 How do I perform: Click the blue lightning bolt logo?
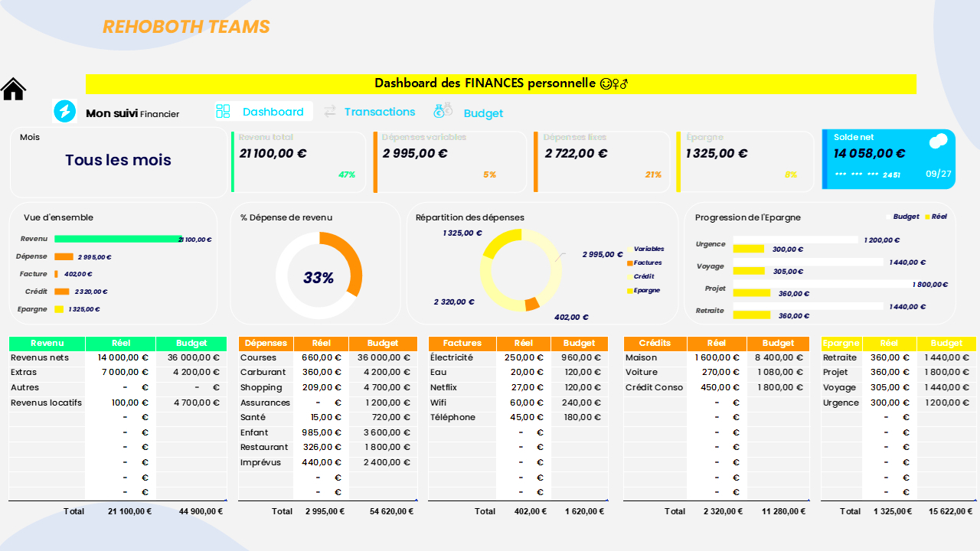(65, 112)
